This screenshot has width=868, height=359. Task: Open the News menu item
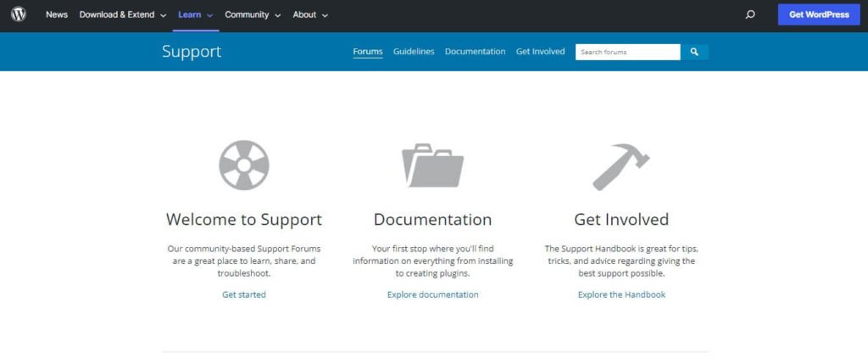pos(57,15)
